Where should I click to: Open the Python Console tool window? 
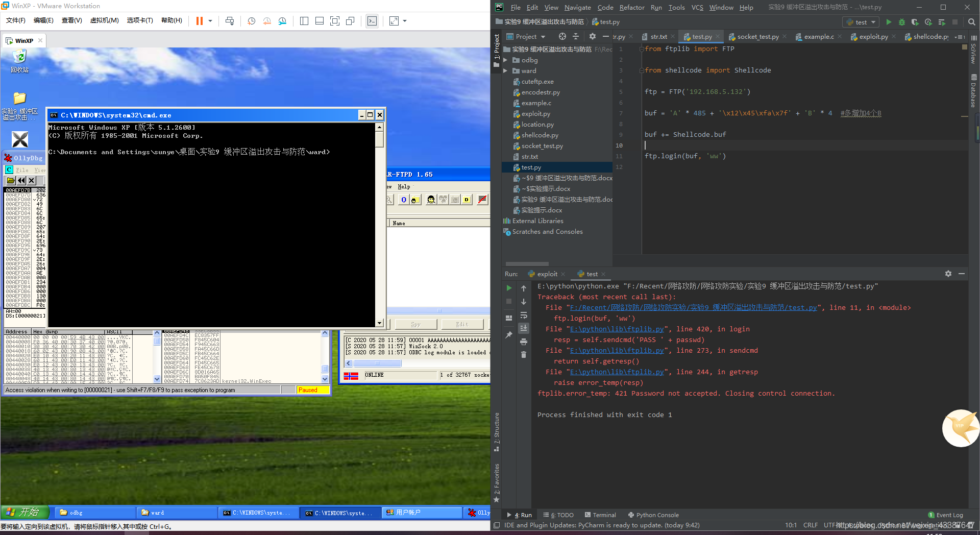point(653,515)
